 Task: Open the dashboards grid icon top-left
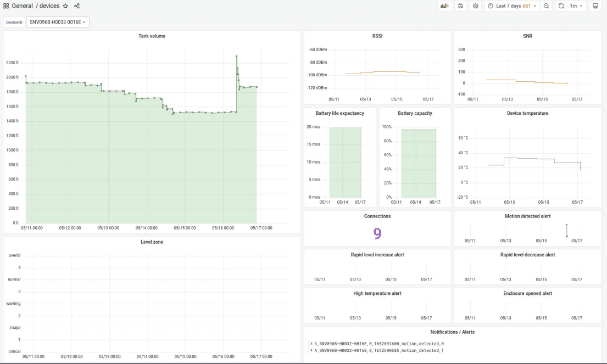[x=5, y=6]
